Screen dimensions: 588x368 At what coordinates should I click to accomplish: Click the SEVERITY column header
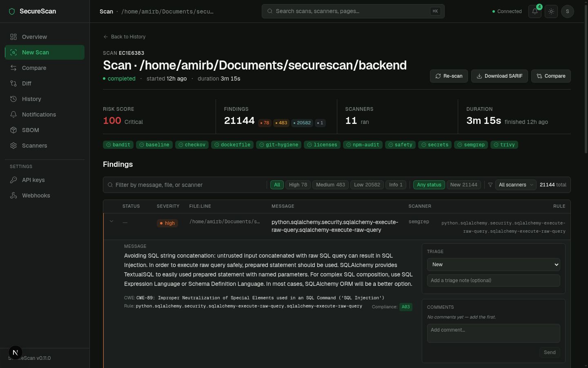(168, 206)
